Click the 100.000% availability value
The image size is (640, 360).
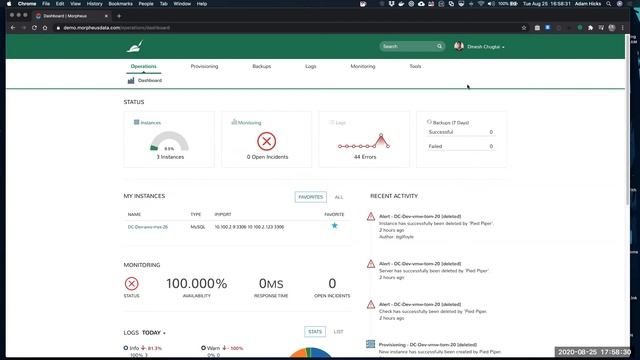(196, 284)
